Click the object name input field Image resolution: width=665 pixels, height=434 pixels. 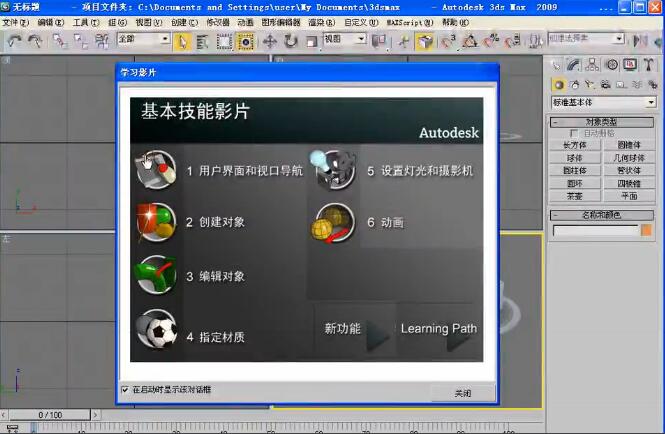coord(595,230)
